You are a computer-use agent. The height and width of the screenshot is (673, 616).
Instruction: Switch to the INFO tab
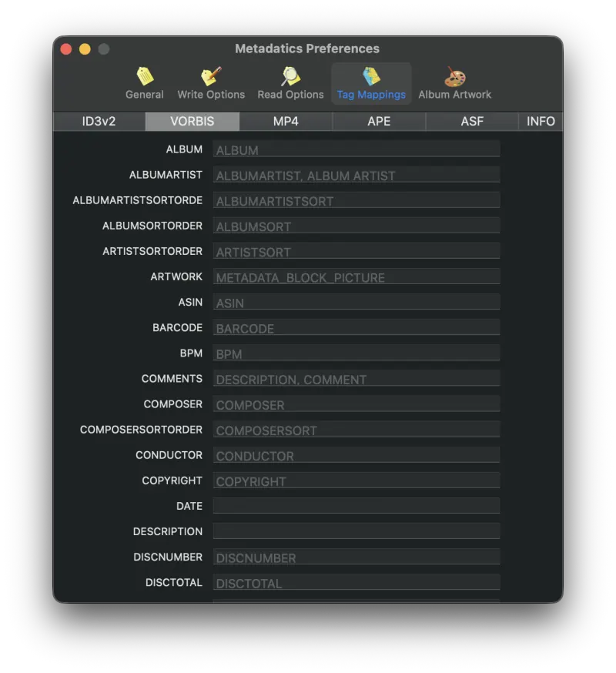tap(541, 122)
